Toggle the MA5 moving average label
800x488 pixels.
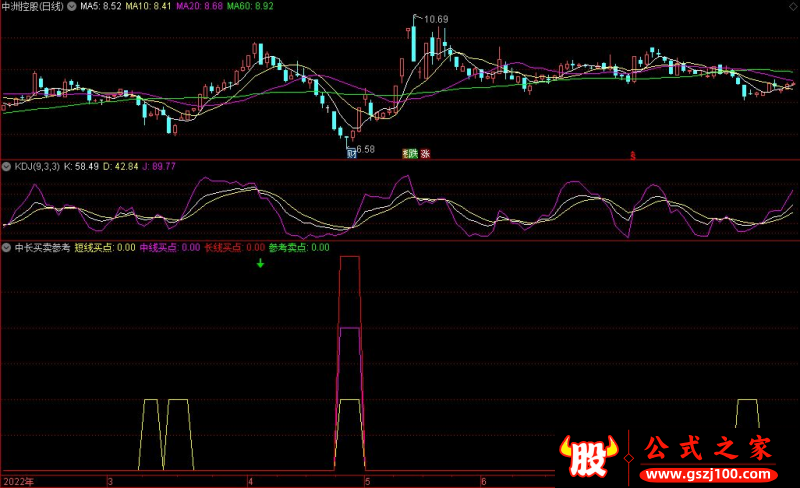(101, 6)
